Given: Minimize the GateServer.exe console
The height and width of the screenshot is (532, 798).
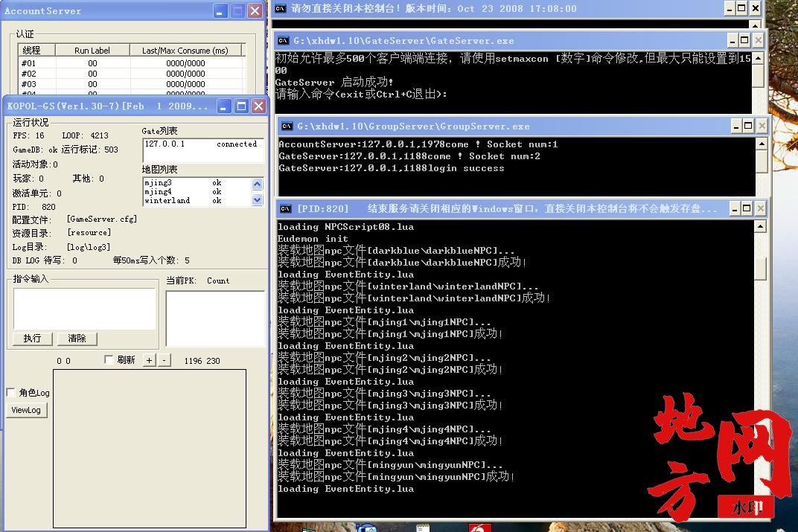Looking at the screenshot, I should (732, 40).
